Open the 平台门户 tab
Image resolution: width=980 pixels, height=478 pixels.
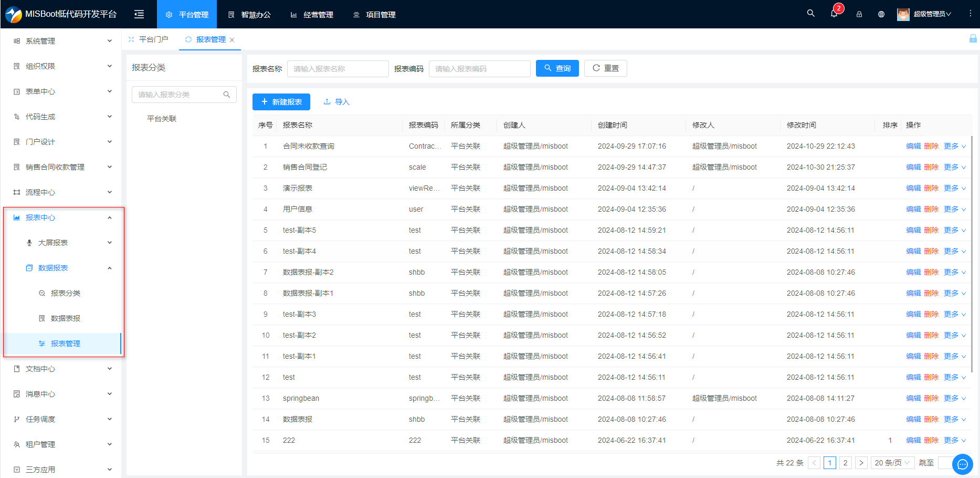(149, 39)
